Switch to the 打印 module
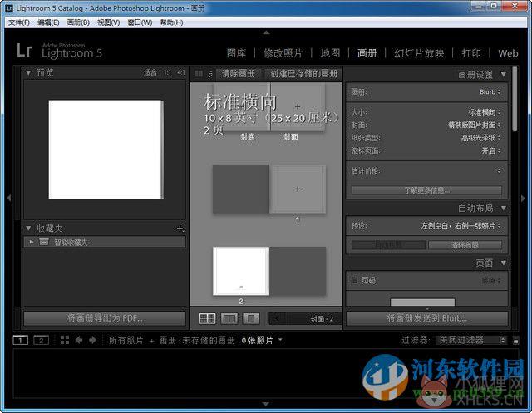Viewport: 532px width, 413px height. click(x=471, y=53)
